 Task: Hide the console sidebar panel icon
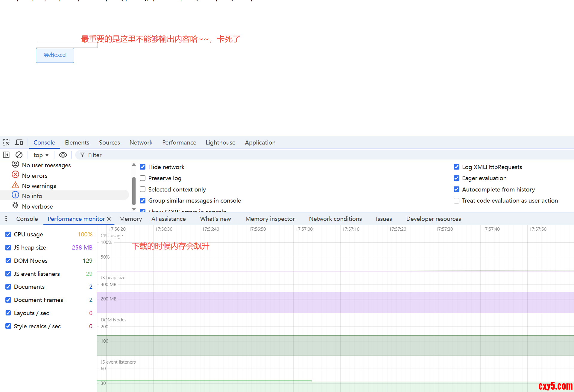click(x=6, y=155)
